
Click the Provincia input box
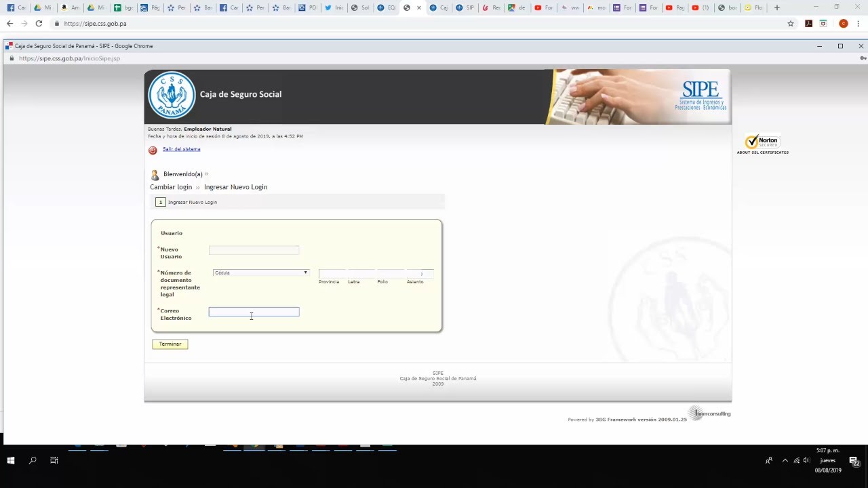click(x=332, y=274)
